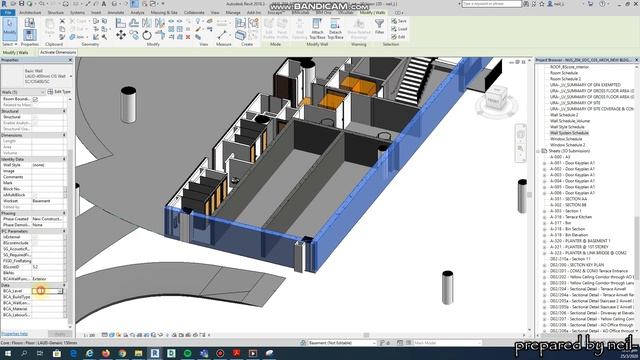Close the Properties panel
Screen dimensions: 640x360
coord(70,60)
